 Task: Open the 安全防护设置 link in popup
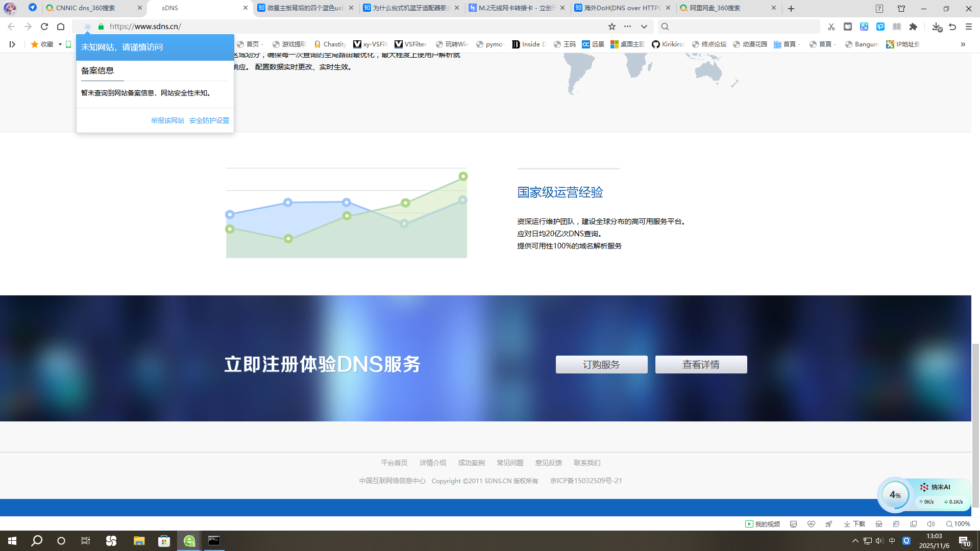(x=209, y=120)
